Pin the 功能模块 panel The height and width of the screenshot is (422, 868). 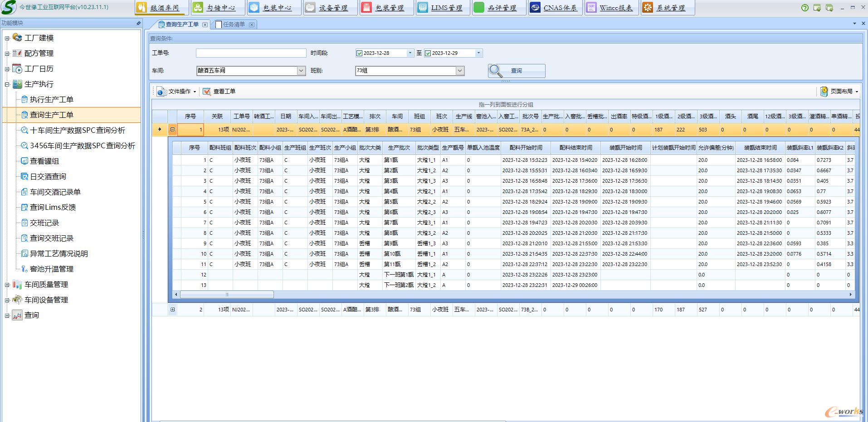tap(138, 23)
